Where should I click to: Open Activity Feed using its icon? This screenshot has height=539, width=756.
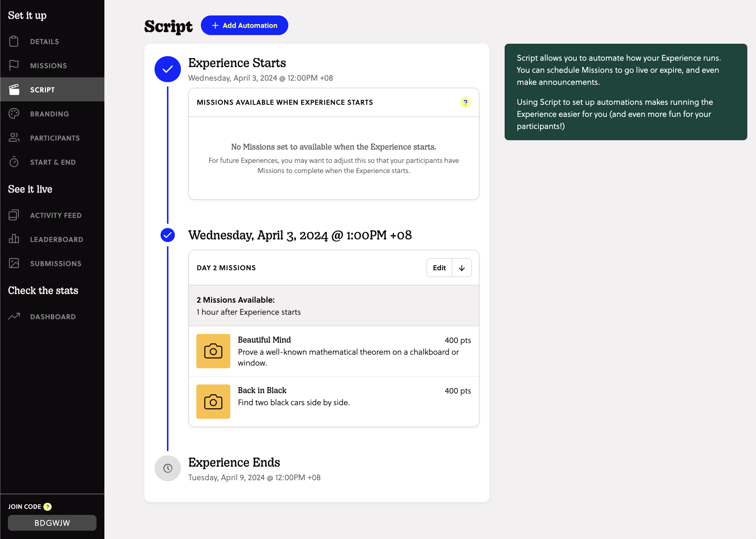[x=14, y=215]
